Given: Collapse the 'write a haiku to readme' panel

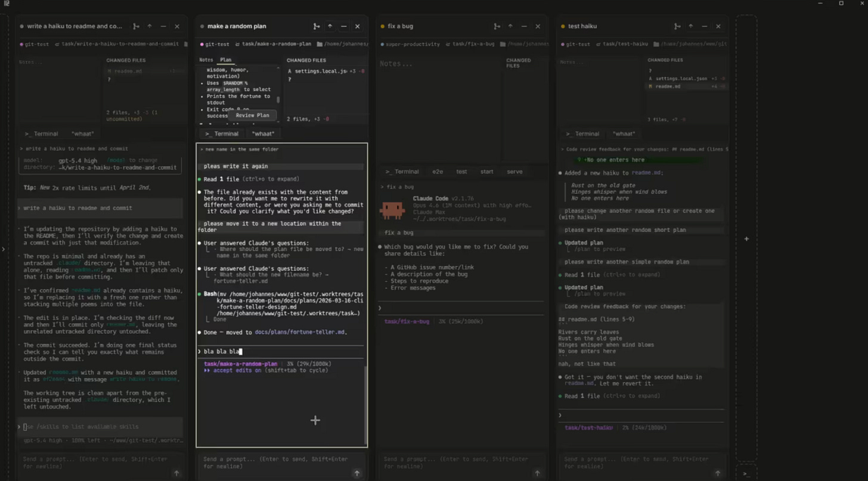Looking at the screenshot, I should tap(163, 26).
